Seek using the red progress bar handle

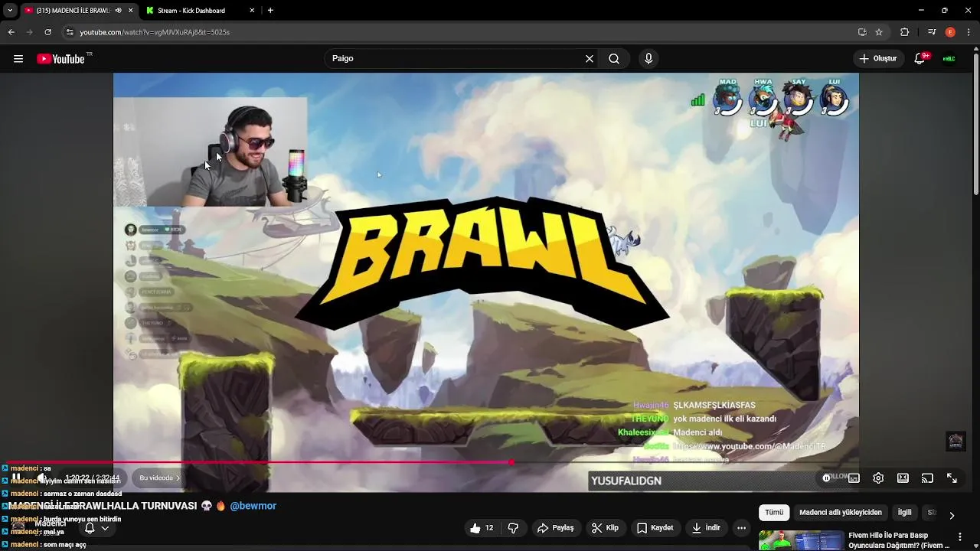[x=511, y=461]
